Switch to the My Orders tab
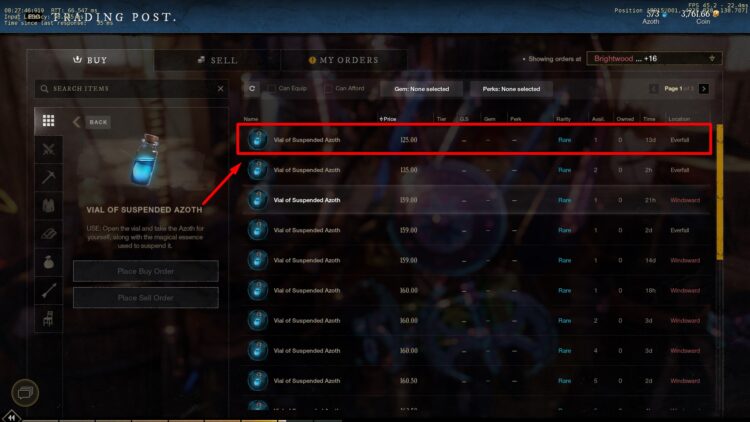 344,60
